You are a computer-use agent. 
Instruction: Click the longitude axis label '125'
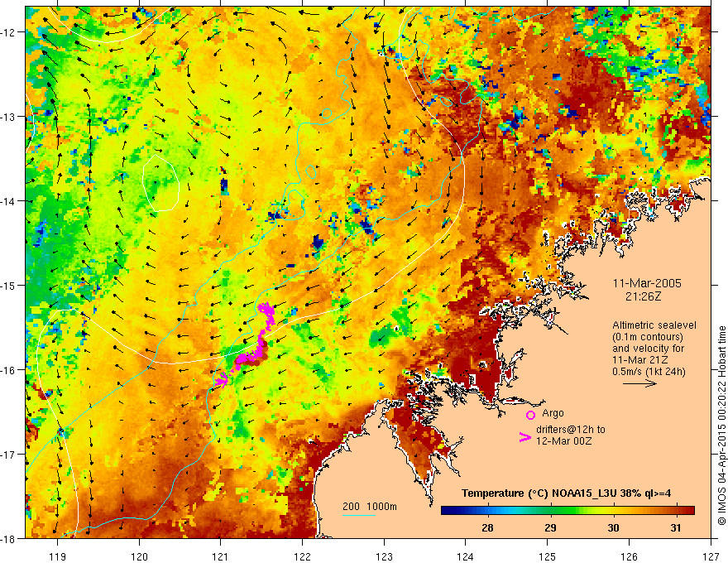click(548, 556)
